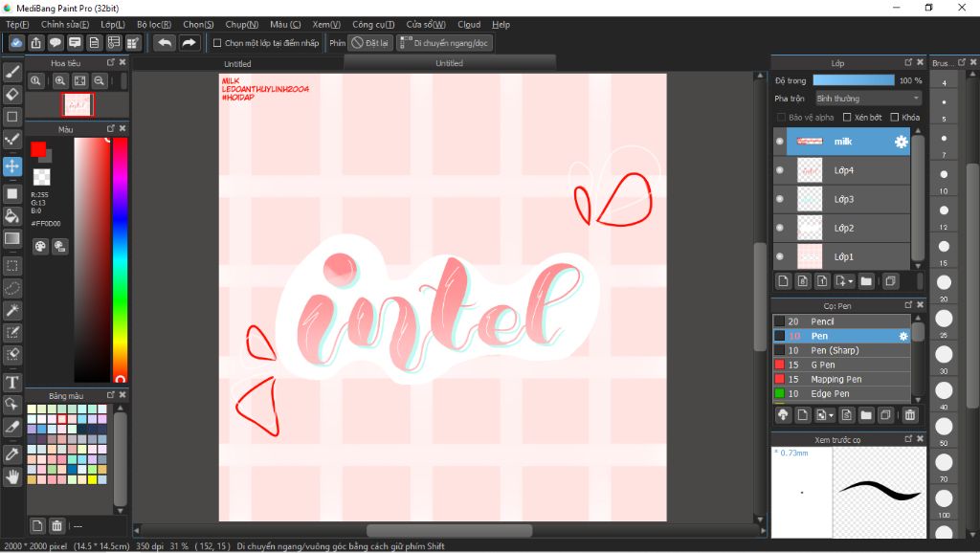Screen dimensions: 980x553
Task: Hide the milk layer
Action: click(x=779, y=142)
